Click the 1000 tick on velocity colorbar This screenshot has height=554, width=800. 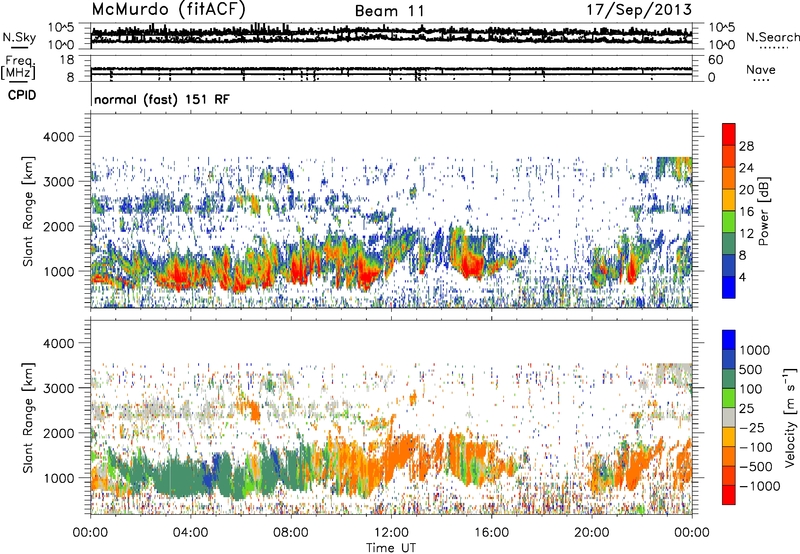[754, 350]
